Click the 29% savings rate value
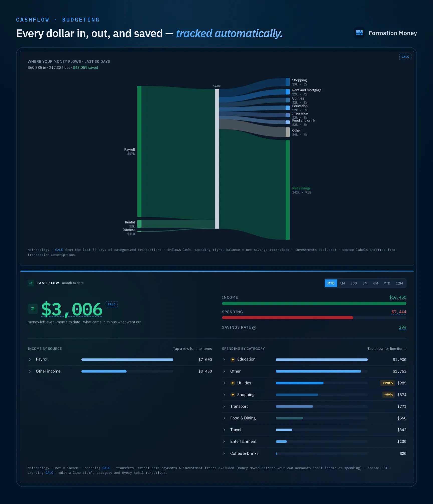The image size is (433, 504). (403, 327)
